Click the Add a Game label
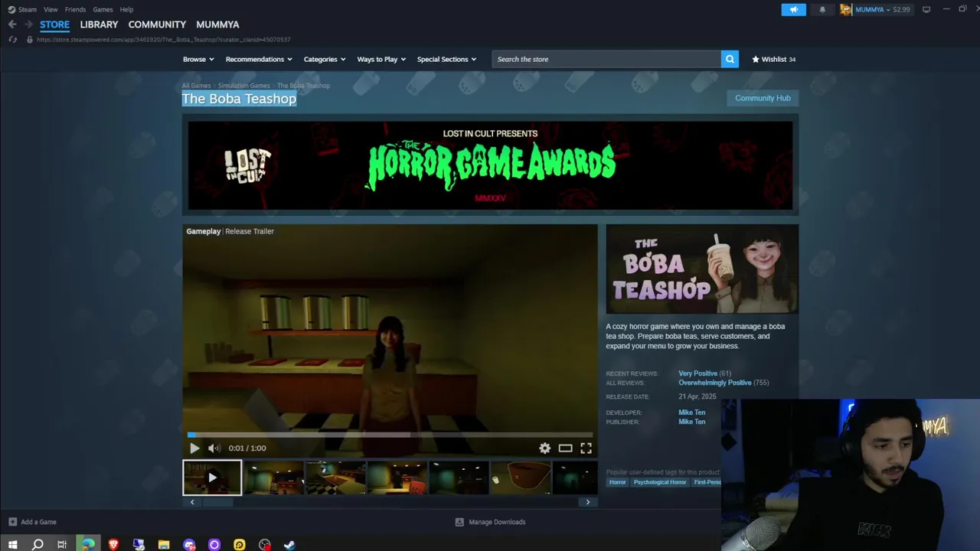This screenshot has height=551, width=980. [x=38, y=522]
